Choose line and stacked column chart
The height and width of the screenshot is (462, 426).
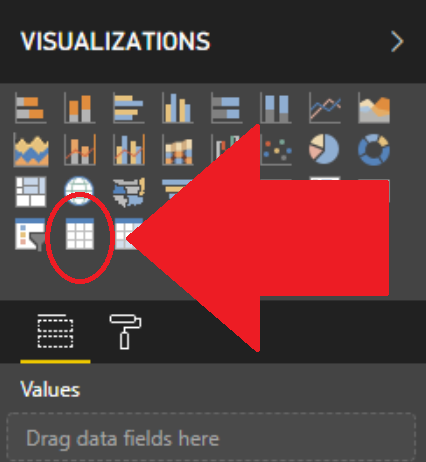pos(80,150)
